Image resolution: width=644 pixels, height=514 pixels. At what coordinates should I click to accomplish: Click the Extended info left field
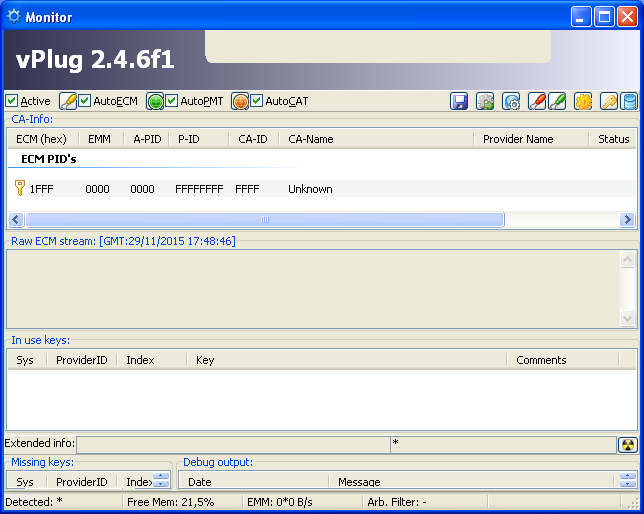click(x=233, y=445)
